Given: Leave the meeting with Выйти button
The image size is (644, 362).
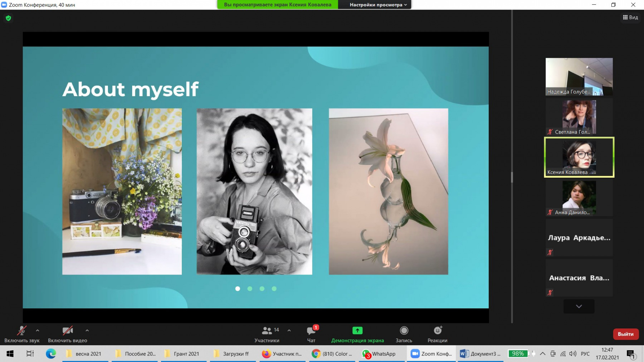Looking at the screenshot, I should [x=625, y=334].
